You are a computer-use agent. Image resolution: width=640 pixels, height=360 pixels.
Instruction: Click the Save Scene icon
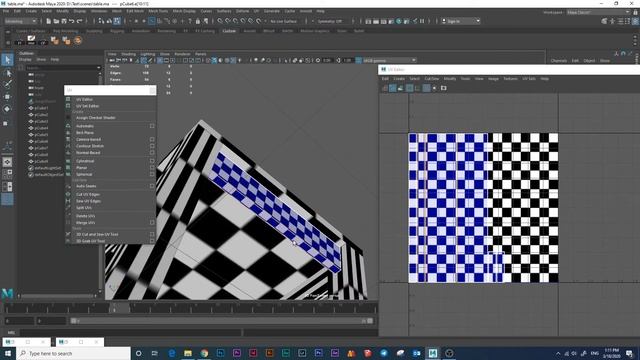pos(64,21)
